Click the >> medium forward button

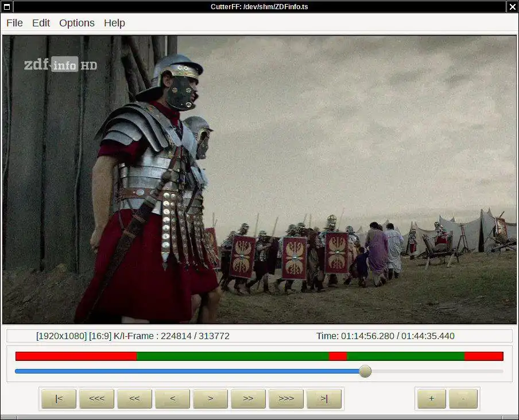[x=248, y=399]
